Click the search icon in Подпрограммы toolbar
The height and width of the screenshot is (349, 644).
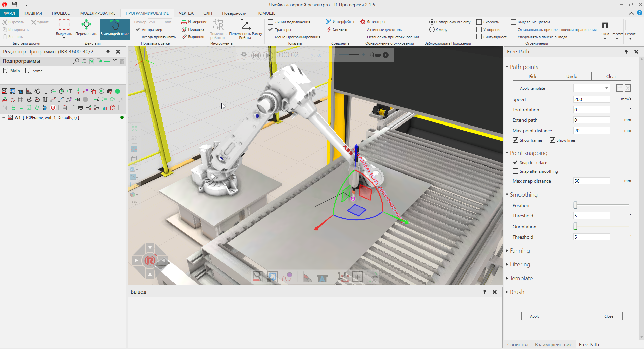(x=76, y=62)
